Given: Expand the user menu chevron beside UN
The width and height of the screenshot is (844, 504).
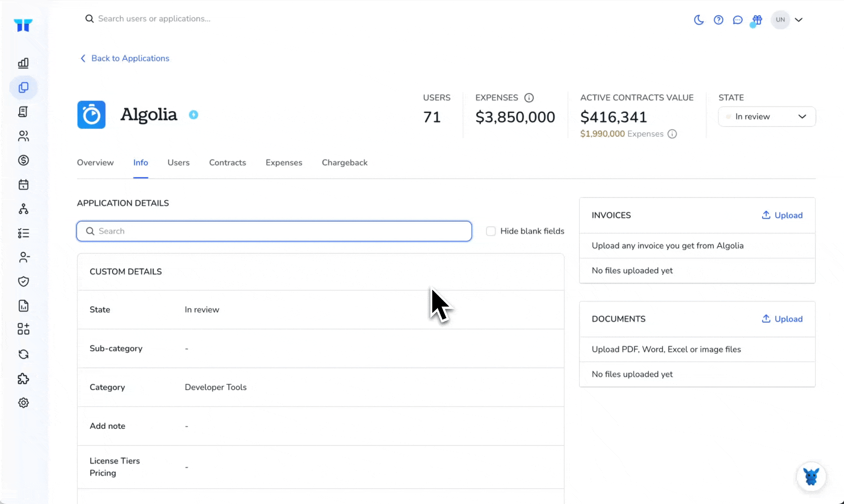Looking at the screenshot, I should pos(799,20).
